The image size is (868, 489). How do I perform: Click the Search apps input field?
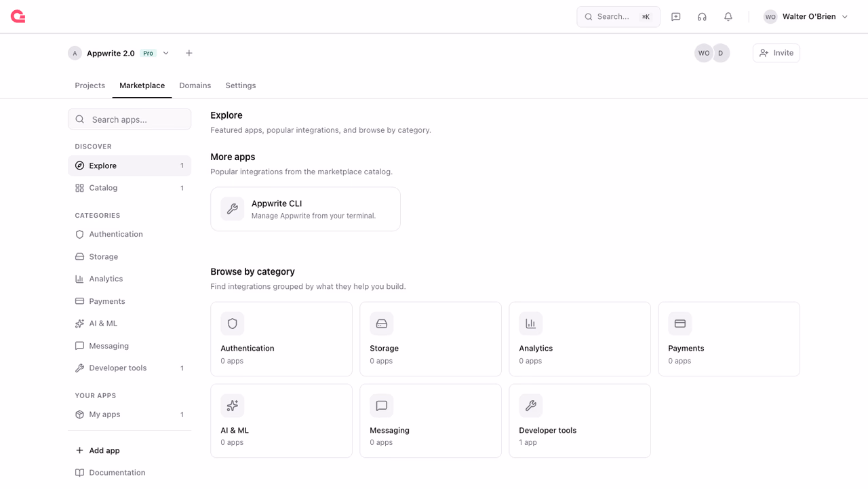[130, 119]
